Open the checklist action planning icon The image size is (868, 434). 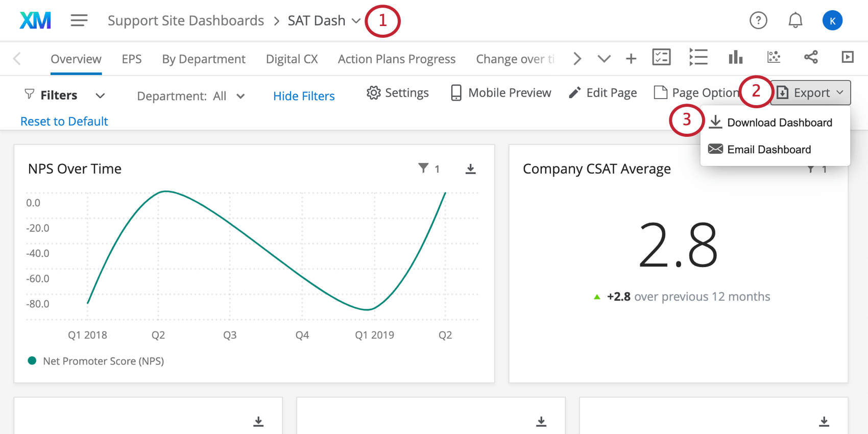coord(661,57)
